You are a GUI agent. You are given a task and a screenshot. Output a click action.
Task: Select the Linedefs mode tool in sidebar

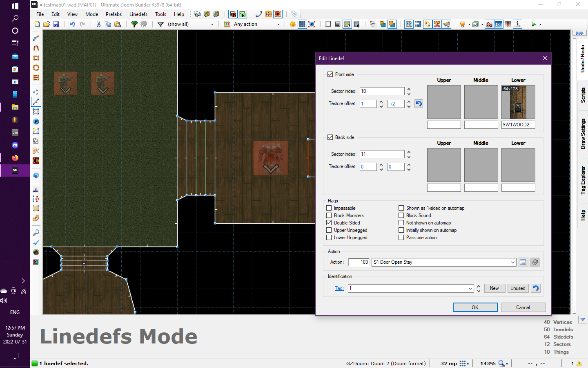click(36, 102)
